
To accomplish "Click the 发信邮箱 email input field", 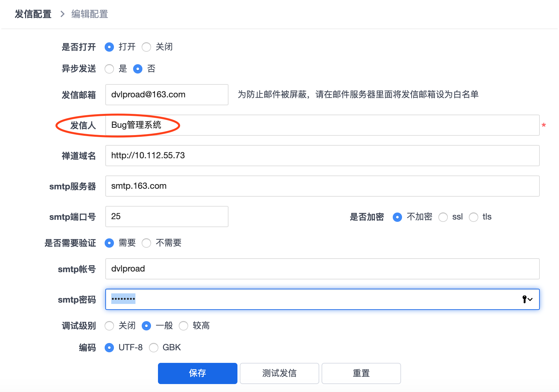I will 167,95.
